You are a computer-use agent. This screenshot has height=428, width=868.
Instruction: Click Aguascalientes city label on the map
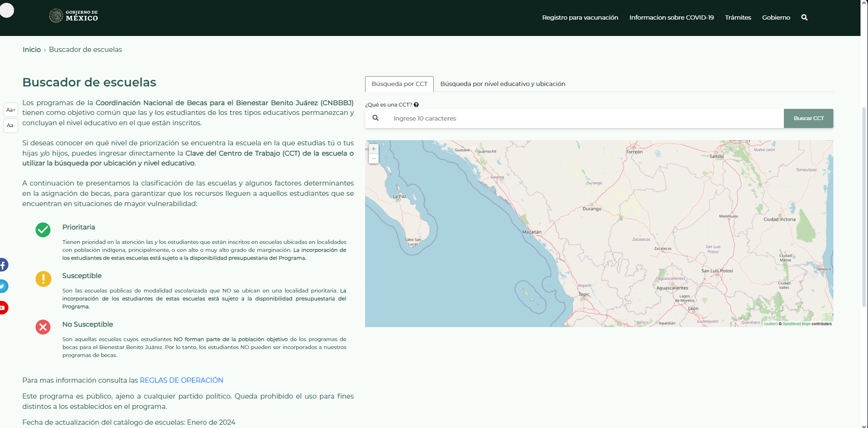[672, 288]
